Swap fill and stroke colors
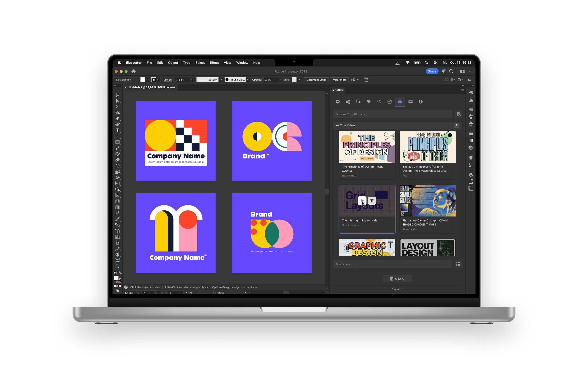 point(120,273)
